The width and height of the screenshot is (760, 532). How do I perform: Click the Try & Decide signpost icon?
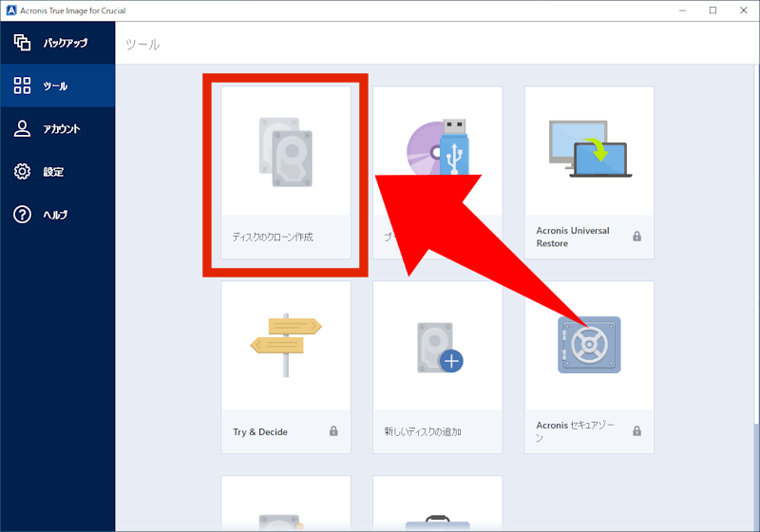click(x=286, y=345)
